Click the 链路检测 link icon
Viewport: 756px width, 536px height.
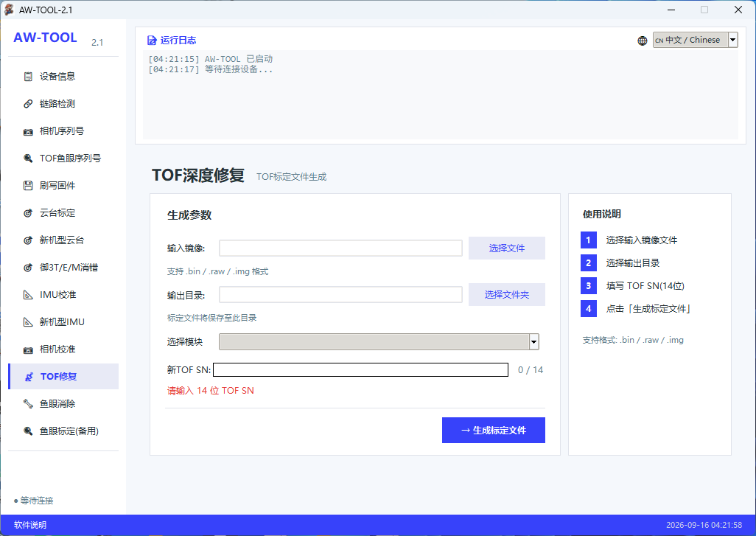29,104
